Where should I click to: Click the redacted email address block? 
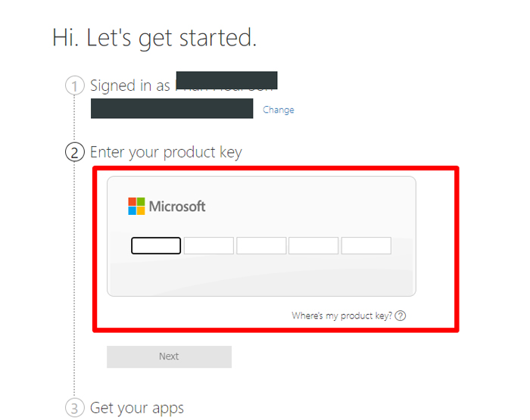[172, 108]
